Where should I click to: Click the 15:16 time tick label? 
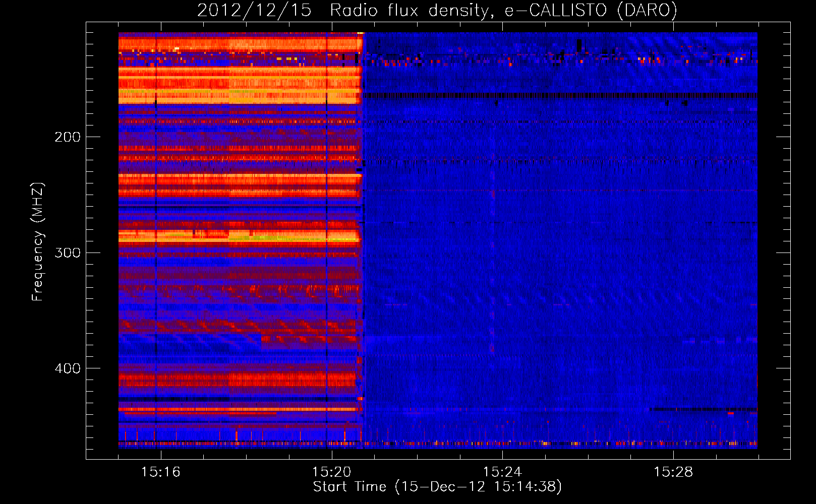point(161,472)
